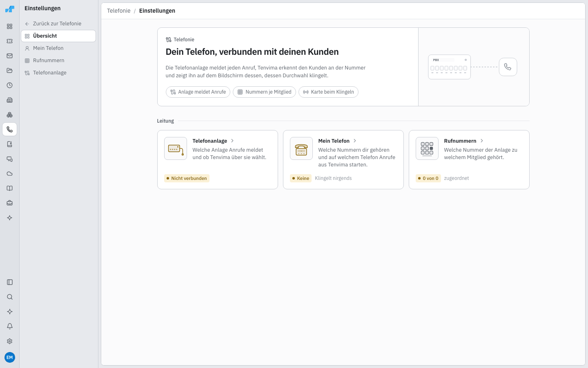This screenshot has height=368, width=588.
Task: Open notifications bell icon
Action: (10, 326)
